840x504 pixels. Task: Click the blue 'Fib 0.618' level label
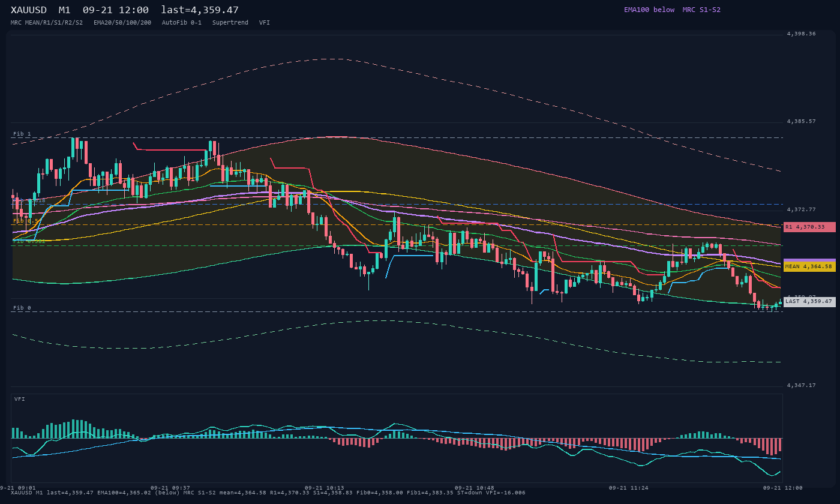click(x=29, y=200)
